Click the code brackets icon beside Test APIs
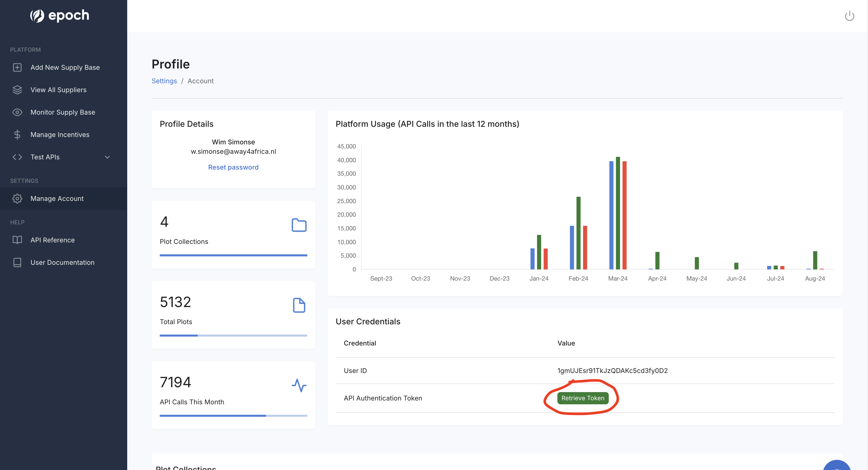Image resolution: width=868 pixels, height=470 pixels. tap(17, 157)
